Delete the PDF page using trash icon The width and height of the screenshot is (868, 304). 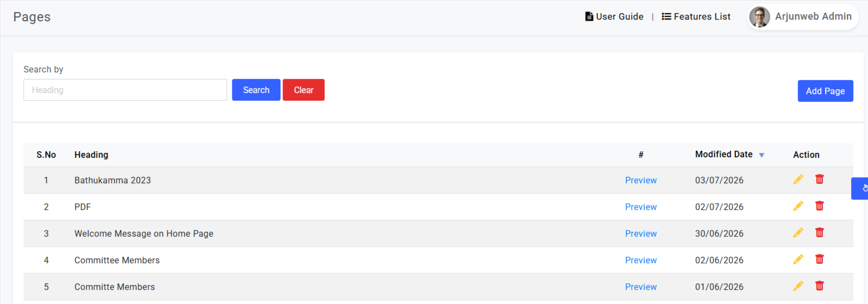(820, 206)
